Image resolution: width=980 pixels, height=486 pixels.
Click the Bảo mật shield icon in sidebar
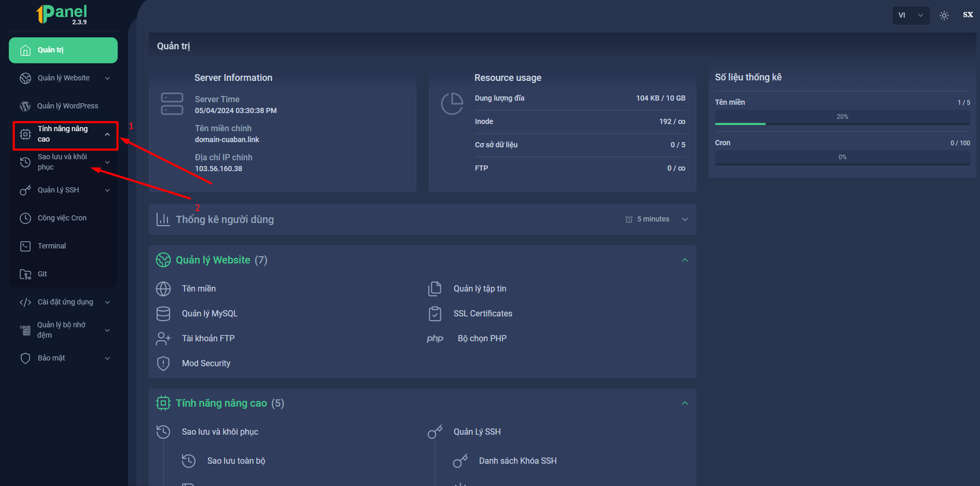pyautogui.click(x=25, y=358)
